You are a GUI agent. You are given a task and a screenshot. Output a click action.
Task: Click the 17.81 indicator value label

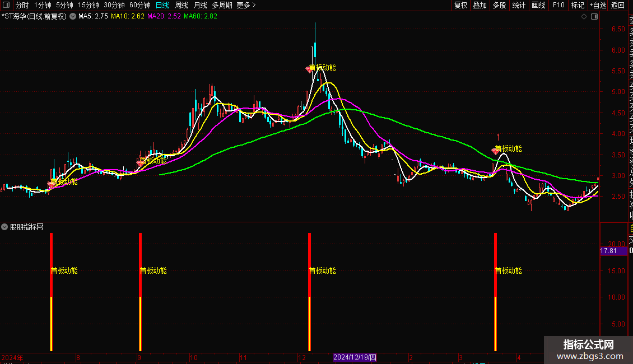(608, 251)
